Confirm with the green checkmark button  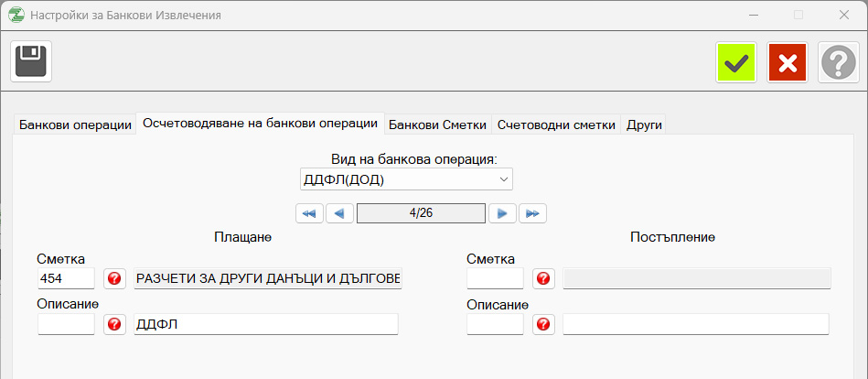point(735,62)
